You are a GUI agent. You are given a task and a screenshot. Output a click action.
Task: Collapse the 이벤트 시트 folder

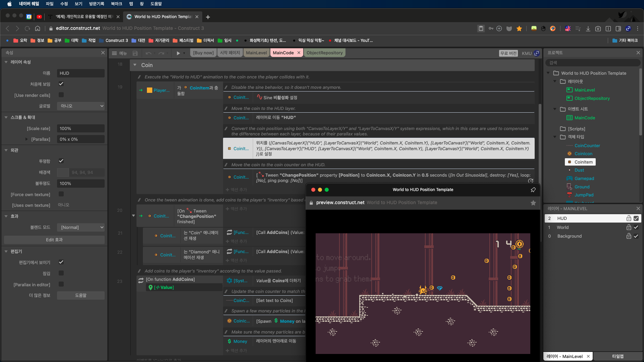pyautogui.click(x=555, y=109)
